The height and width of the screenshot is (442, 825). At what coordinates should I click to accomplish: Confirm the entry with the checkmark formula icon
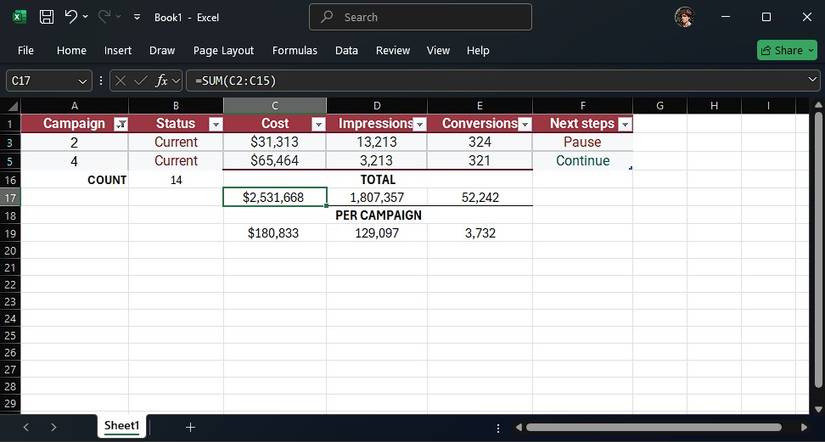click(140, 81)
